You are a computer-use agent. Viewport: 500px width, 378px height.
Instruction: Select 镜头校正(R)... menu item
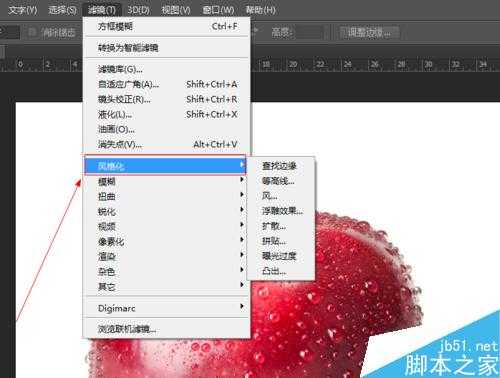click(167, 99)
